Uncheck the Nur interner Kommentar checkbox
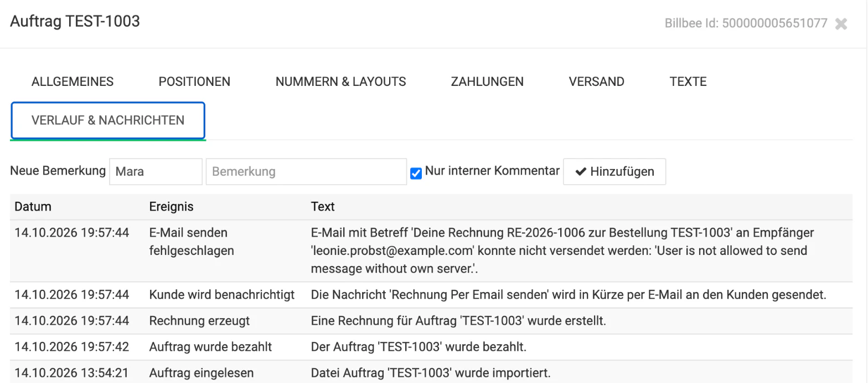868x383 pixels. tap(416, 173)
